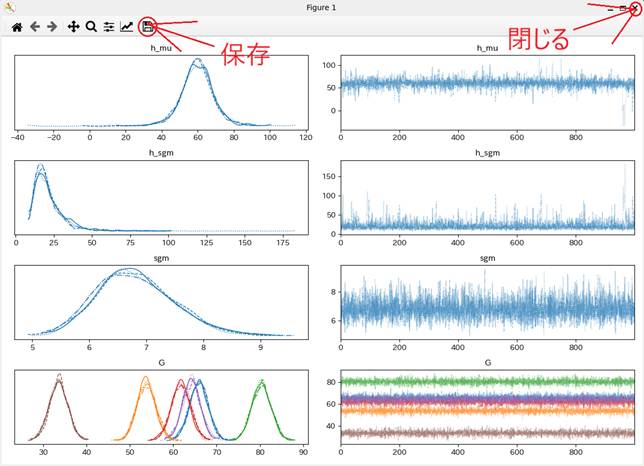Activate the Pan axes tool
This screenshot has height=466, width=644.
pos(73,28)
